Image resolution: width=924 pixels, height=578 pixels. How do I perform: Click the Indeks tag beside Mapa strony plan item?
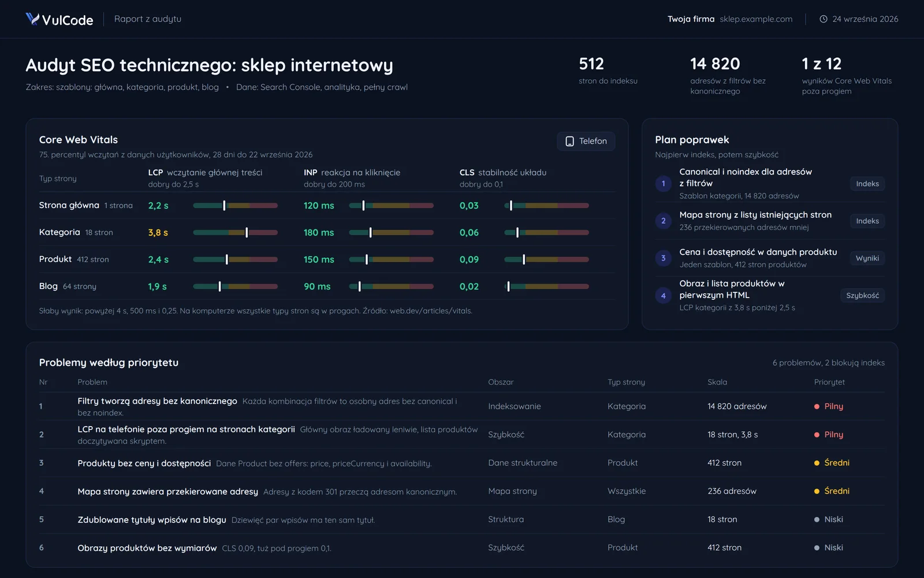point(867,221)
